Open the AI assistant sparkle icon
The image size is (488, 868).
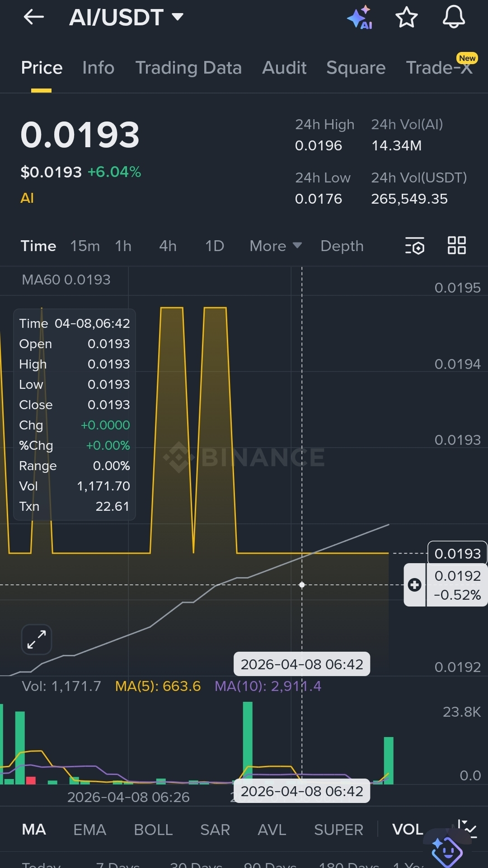tap(360, 18)
